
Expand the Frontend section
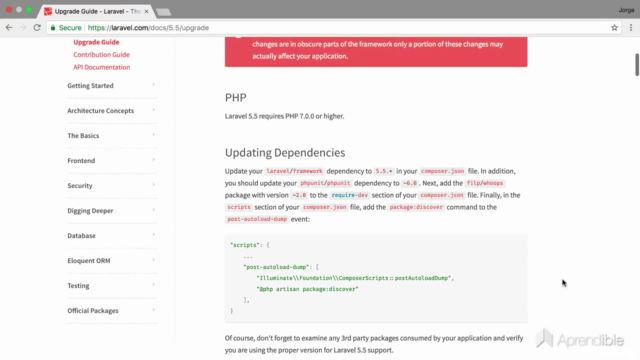[111, 160]
